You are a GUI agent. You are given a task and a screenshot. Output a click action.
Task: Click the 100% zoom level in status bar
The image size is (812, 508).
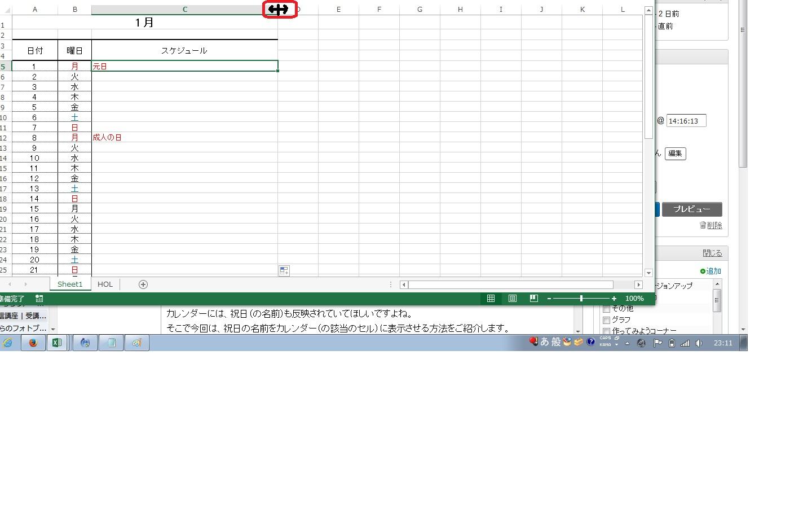tap(634, 299)
